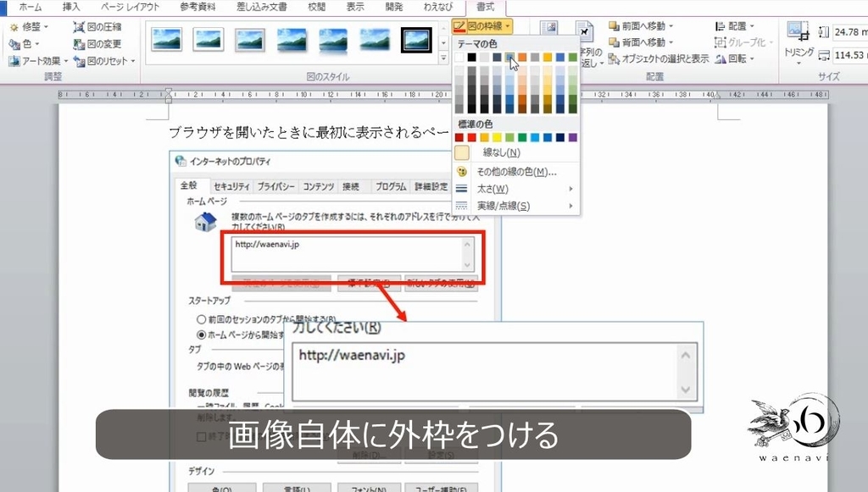Click the 図のリセット (reset picture) icon

tap(79, 61)
